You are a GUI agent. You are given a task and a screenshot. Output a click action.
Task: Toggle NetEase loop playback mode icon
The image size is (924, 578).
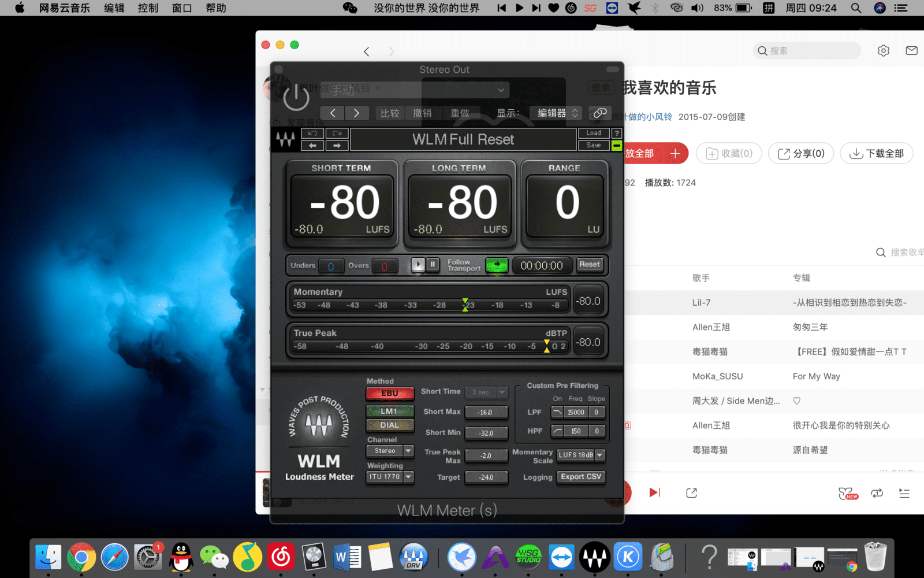[877, 493]
